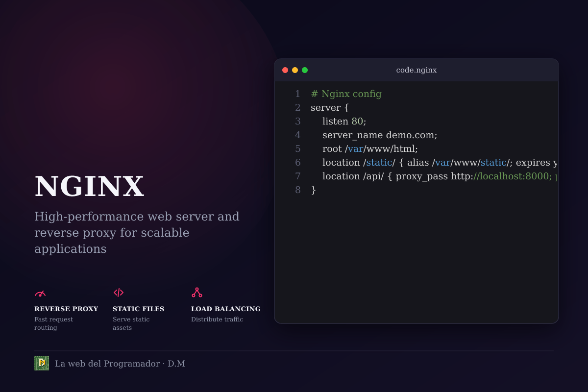The width and height of the screenshot is (588, 392).
Task: Click the 'root /var/www/html;' line
Action: tap(370, 149)
